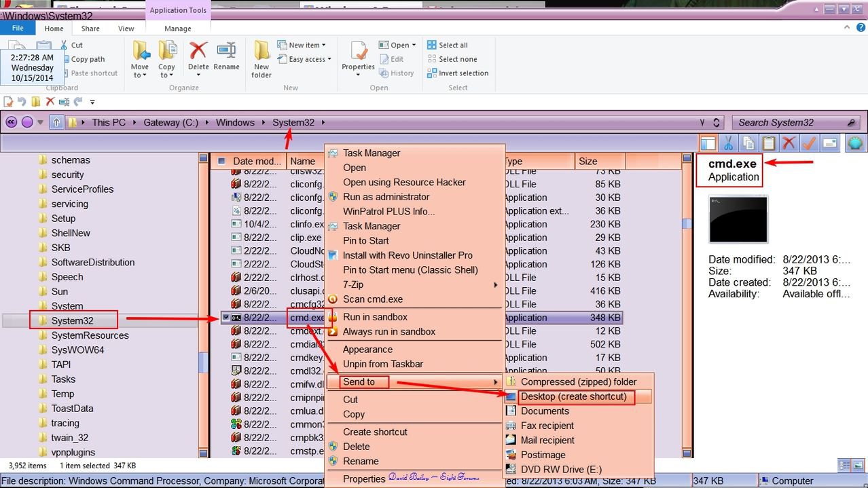Click Invert selection in the ribbon
The image size is (868, 488).
click(463, 73)
